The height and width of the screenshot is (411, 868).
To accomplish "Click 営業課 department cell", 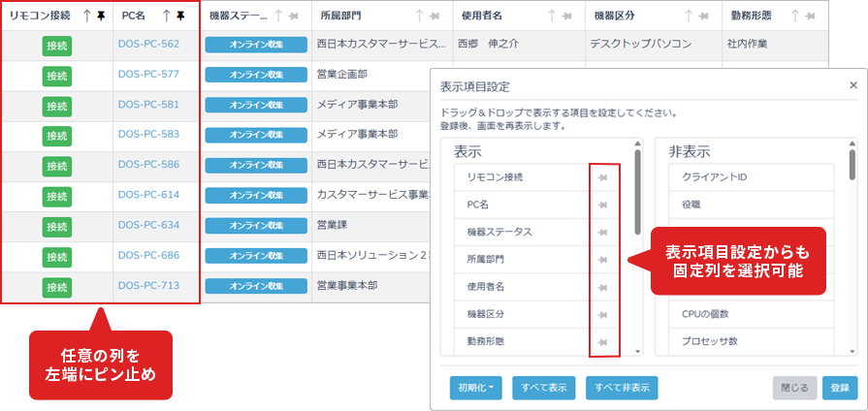I will point(332,225).
